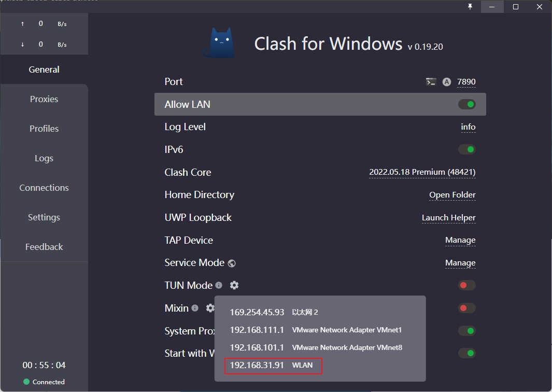Click Open Folder for Home Directory

[x=452, y=195]
